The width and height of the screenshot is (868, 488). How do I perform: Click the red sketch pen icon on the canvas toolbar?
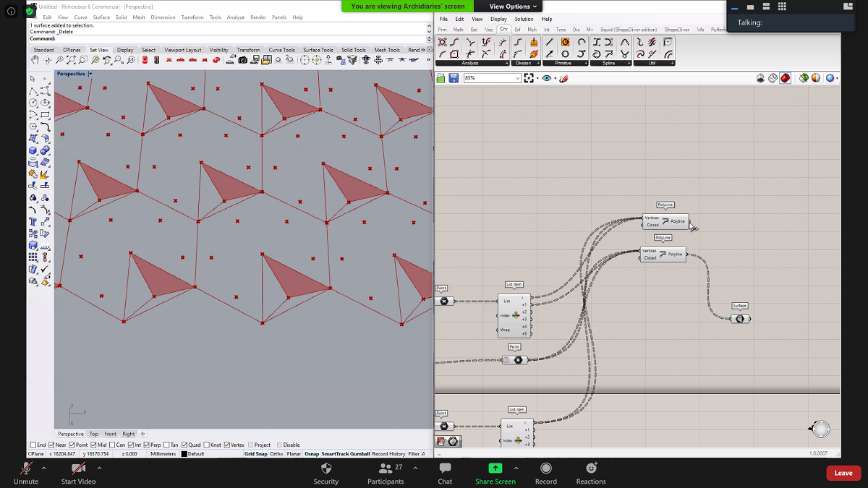(563, 77)
